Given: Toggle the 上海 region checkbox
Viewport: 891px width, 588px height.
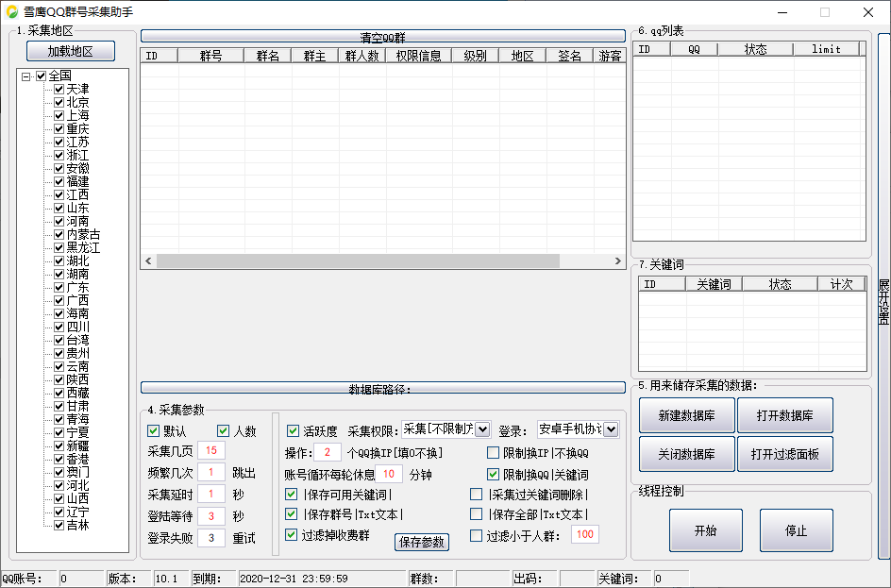Looking at the screenshot, I should tap(59, 115).
